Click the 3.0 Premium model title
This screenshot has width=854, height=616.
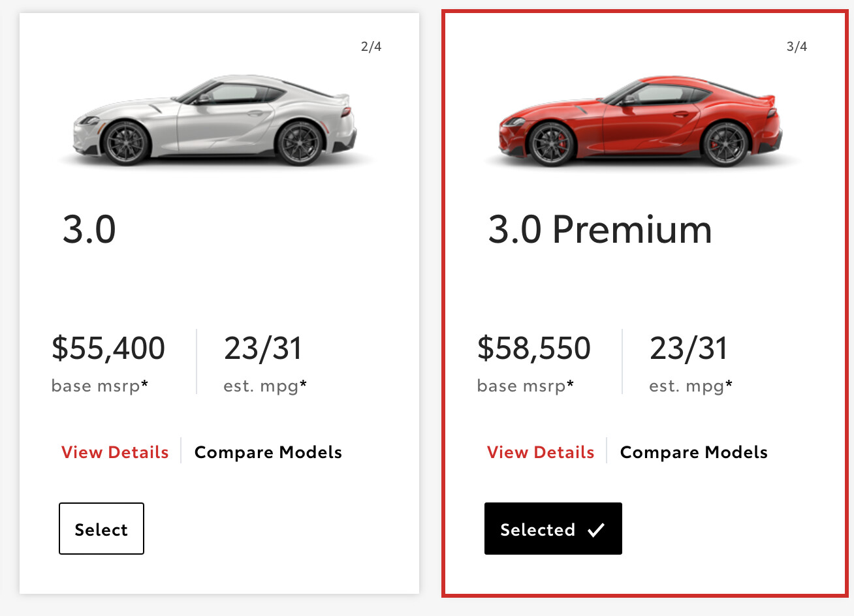(600, 230)
